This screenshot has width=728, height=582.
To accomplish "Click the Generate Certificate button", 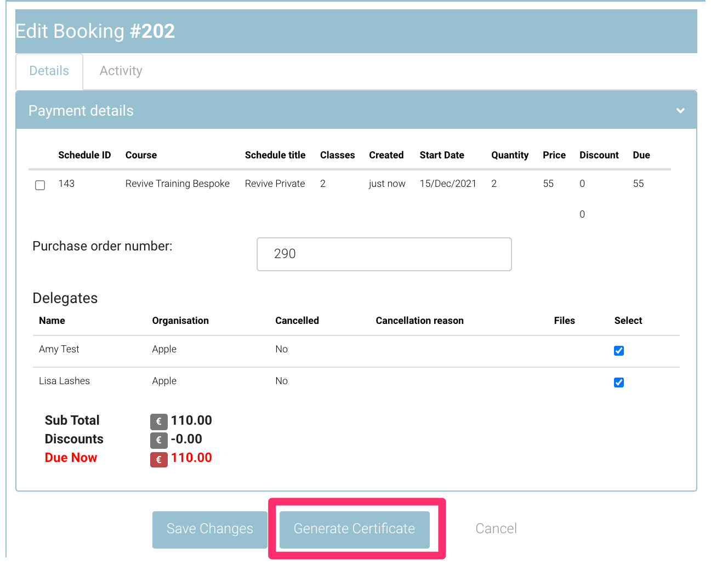I will coord(354,529).
